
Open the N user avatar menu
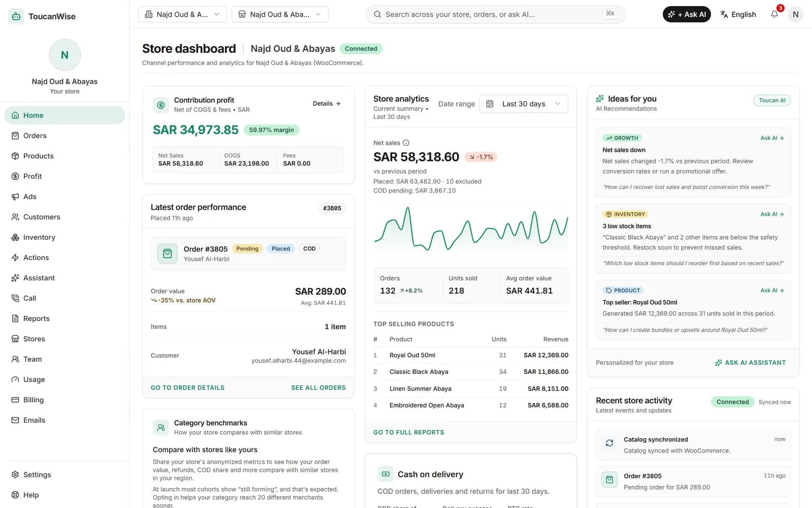pos(795,14)
